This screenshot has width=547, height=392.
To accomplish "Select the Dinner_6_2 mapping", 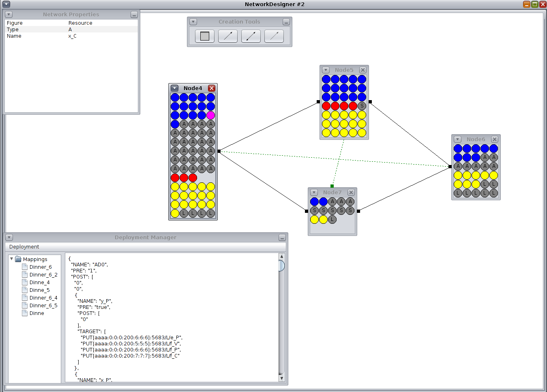I will [x=43, y=275].
